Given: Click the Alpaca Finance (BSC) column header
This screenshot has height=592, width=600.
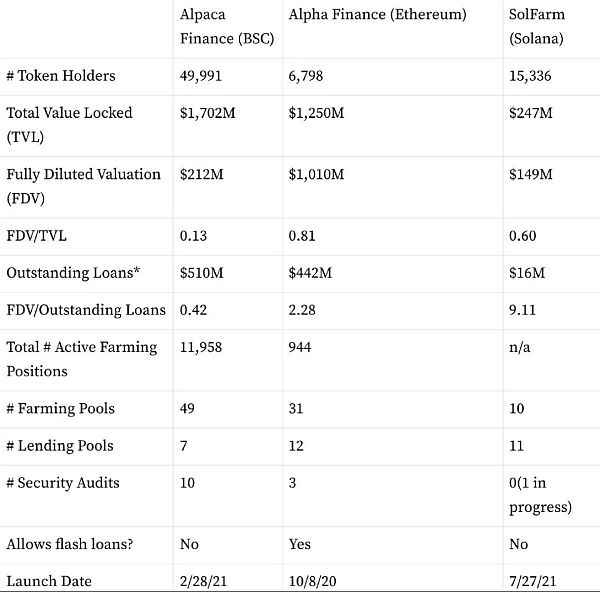Looking at the screenshot, I should 226,28.
